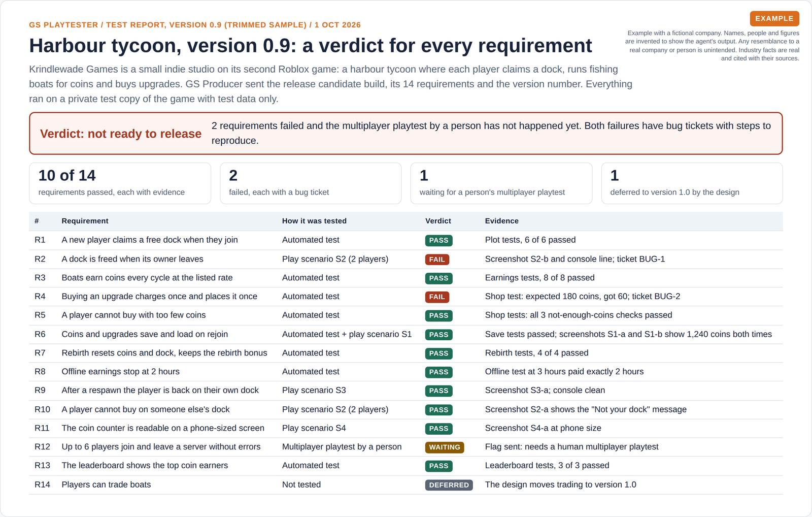Click "Rebirth tests, 4 of 4 passed" evidence
Viewport: 812px width, 517px height.
tap(536, 352)
